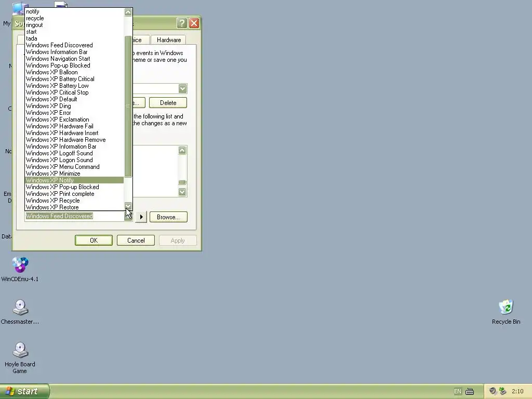Choose 'Windows Navigation Start' sound

point(75,59)
